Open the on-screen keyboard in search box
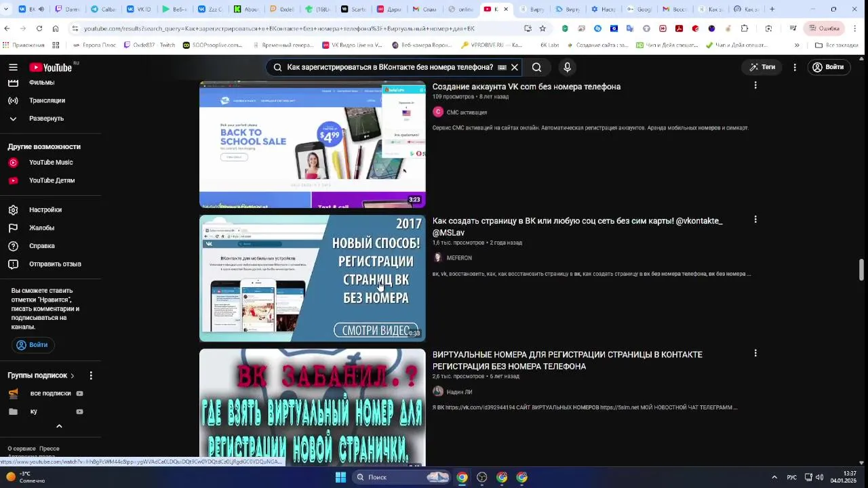This screenshot has width=868, height=488. tap(502, 67)
